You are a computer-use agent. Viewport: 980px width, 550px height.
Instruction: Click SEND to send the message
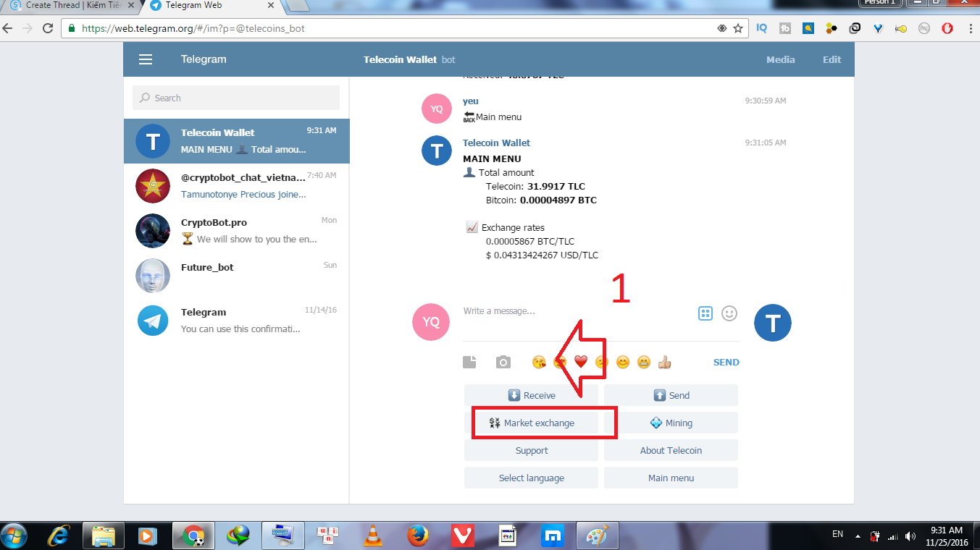(726, 363)
